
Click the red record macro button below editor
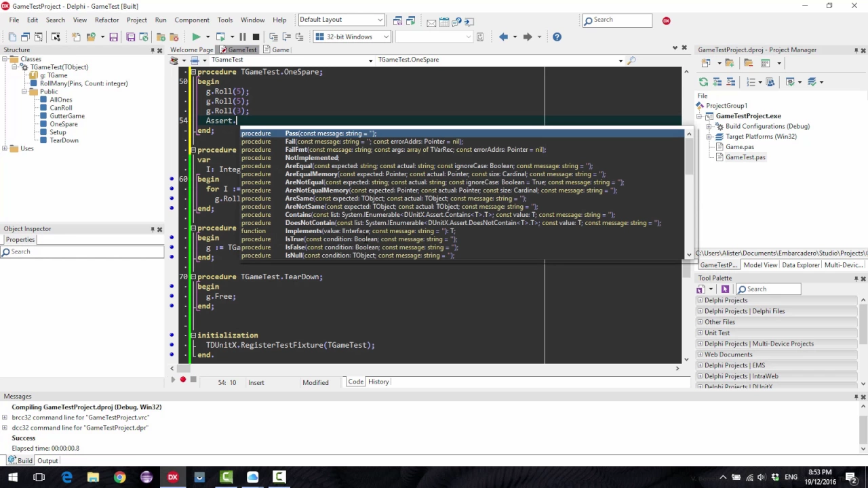(x=183, y=380)
